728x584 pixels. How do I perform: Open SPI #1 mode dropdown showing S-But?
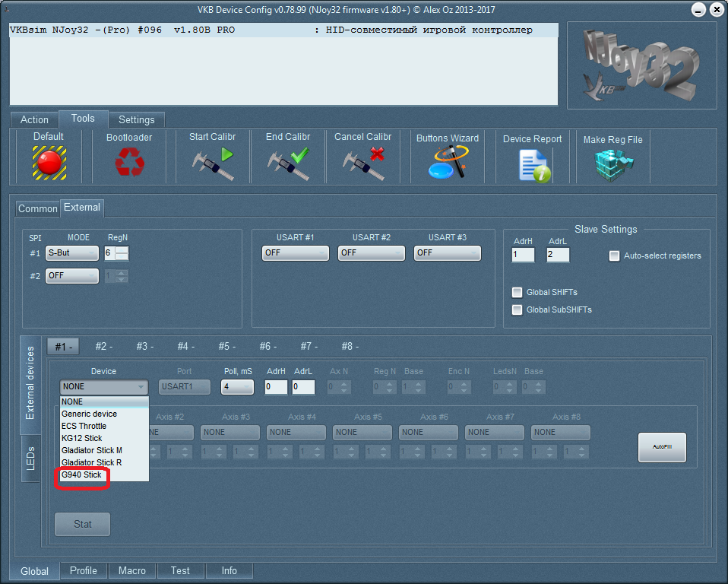coord(72,253)
